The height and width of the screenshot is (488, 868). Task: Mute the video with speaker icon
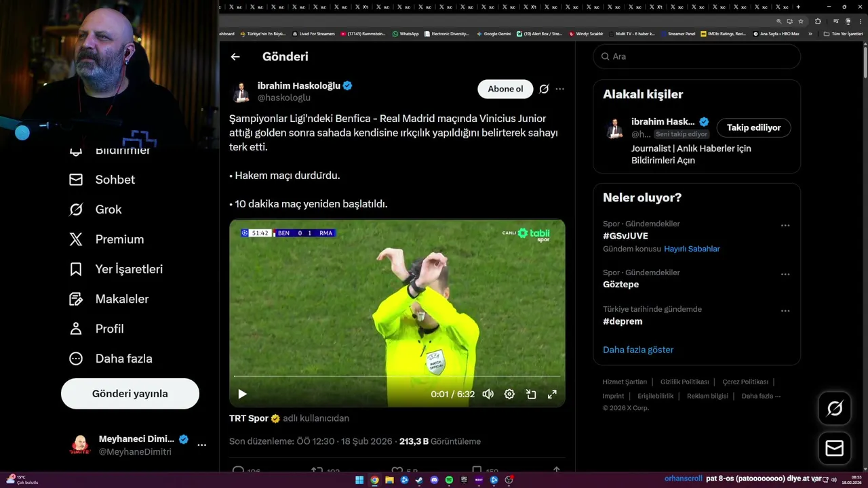coord(488,394)
